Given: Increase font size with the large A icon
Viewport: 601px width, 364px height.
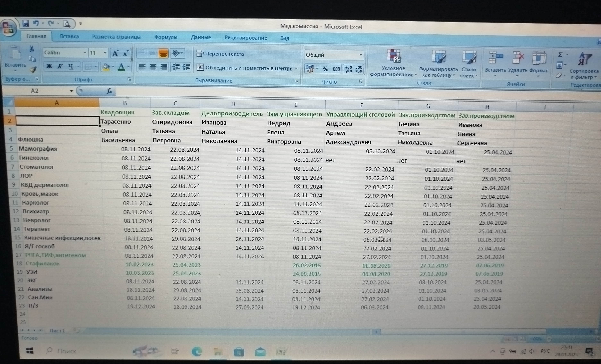Looking at the screenshot, I should click(x=115, y=53).
